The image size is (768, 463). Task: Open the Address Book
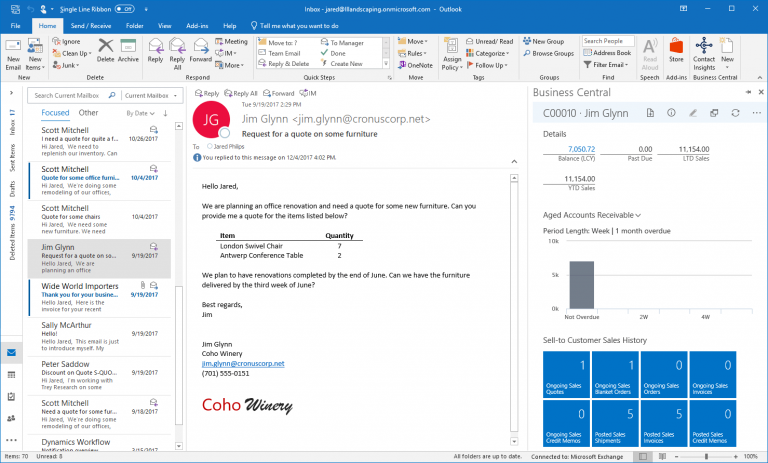607,53
